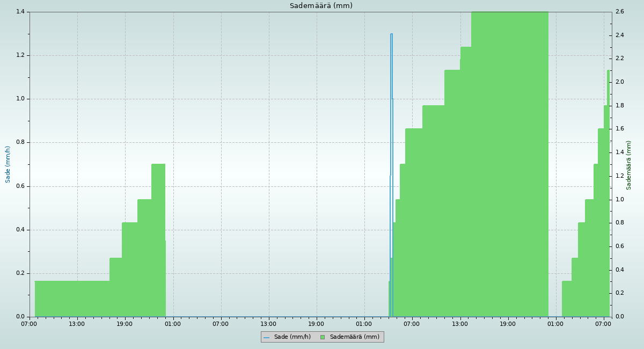Click the tallest green plateau reaching chart top

point(509,161)
